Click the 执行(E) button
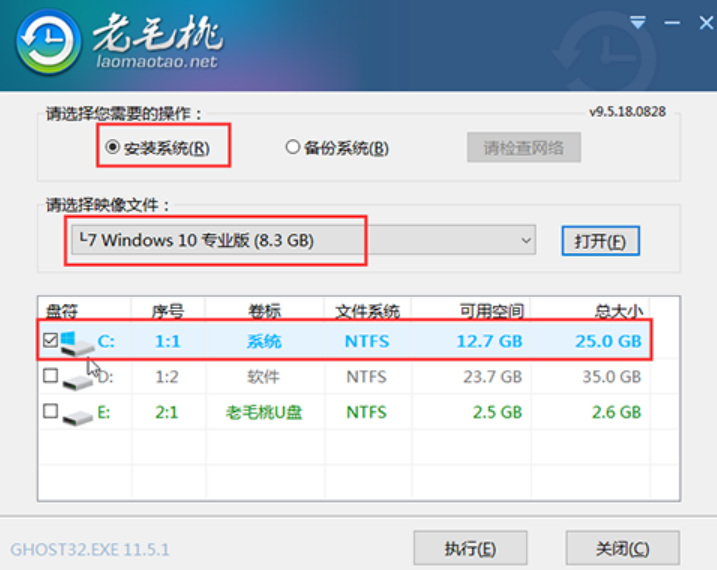 (x=470, y=548)
